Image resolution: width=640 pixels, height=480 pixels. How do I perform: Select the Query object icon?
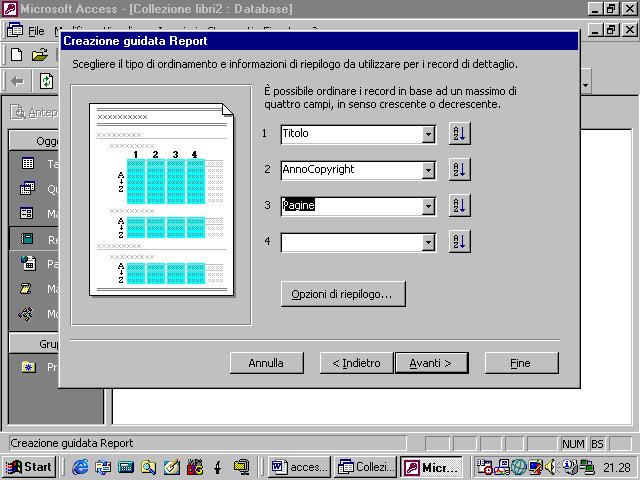click(x=27, y=188)
